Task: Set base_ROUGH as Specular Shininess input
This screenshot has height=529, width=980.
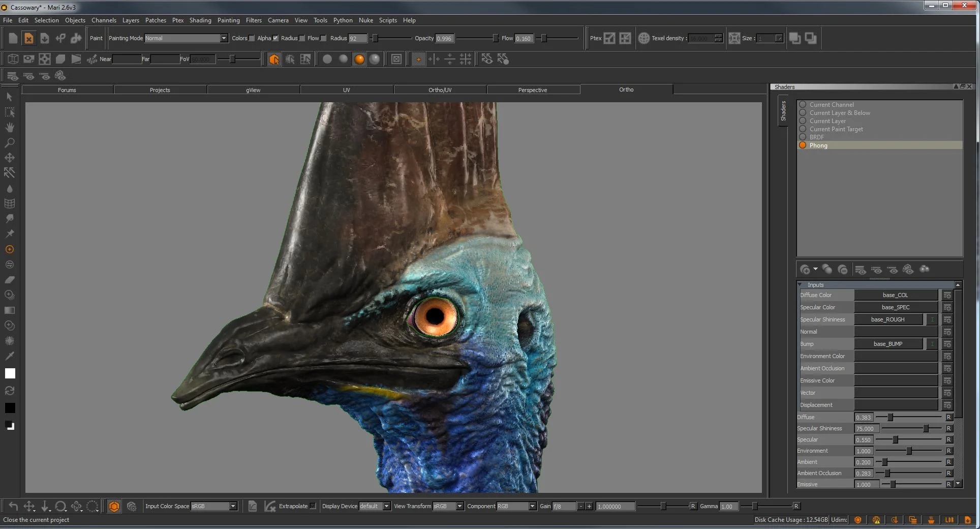Action: (x=888, y=319)
